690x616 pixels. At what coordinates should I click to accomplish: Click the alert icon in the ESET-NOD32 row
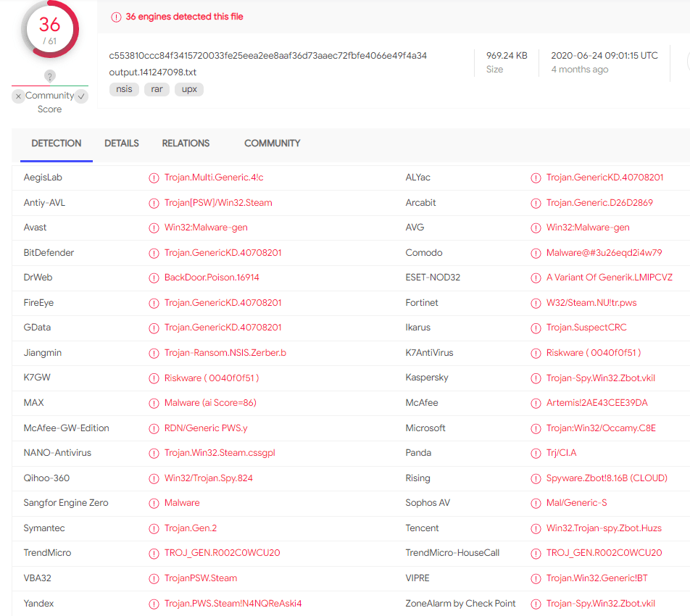(536, 278)
